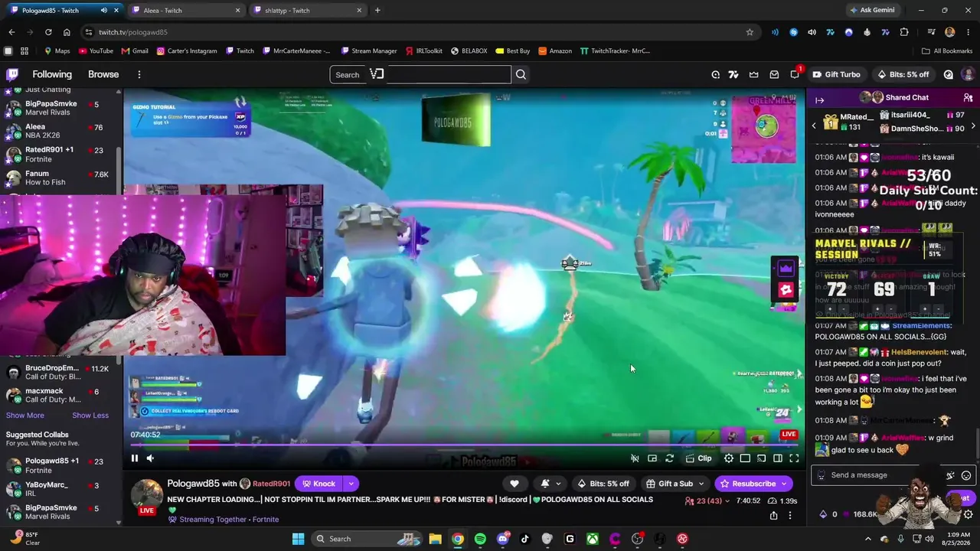Open the Following page

pyautogui.click(x=52, y=74)
